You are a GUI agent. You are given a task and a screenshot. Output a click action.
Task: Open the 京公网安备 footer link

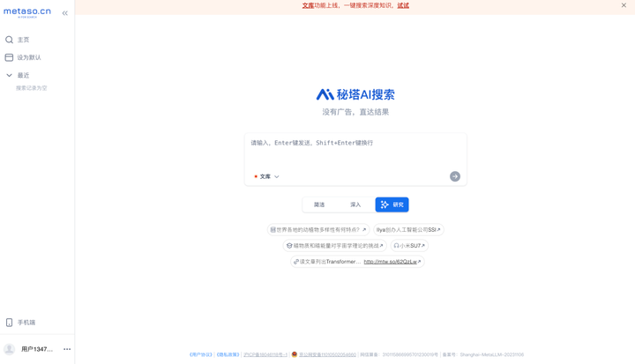327,354
